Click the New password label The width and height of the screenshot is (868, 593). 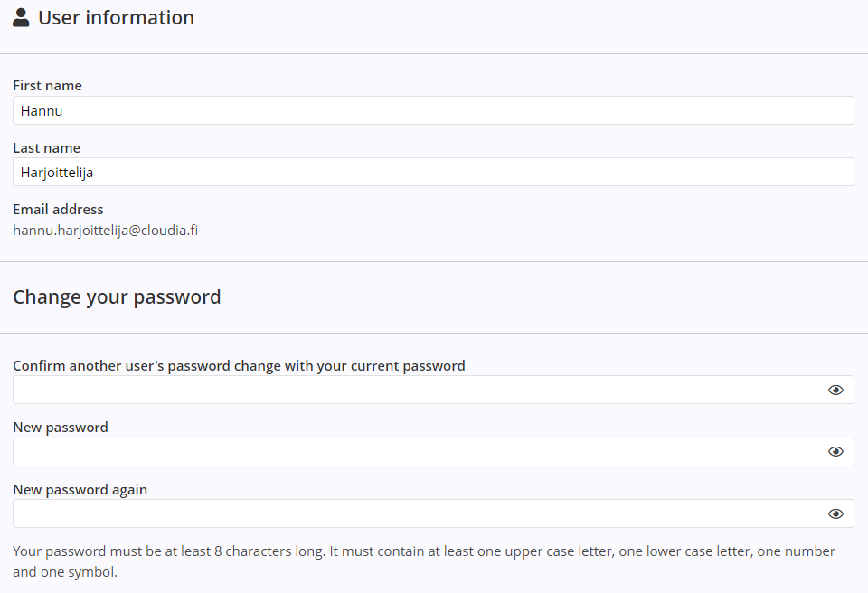(x=61, y=428)
